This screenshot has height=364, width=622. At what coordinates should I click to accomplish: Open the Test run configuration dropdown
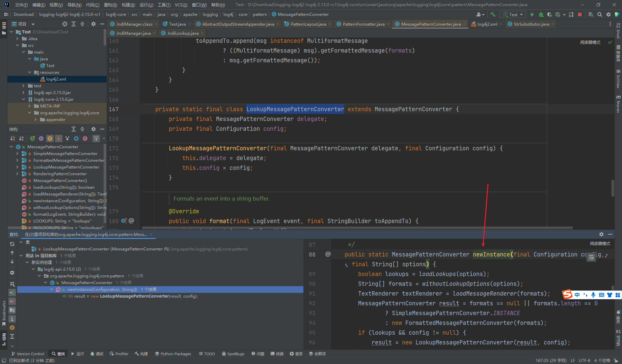(513, 14)
